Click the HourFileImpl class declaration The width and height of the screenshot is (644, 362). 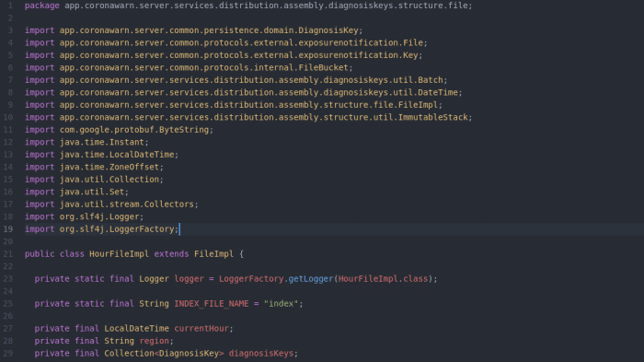[x=134, y=254]
